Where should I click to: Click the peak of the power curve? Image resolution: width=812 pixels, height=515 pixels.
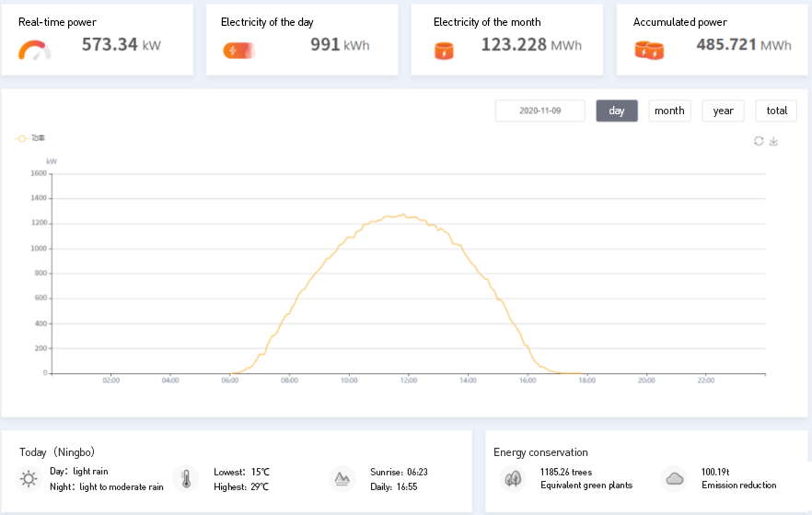coord(400,215)
